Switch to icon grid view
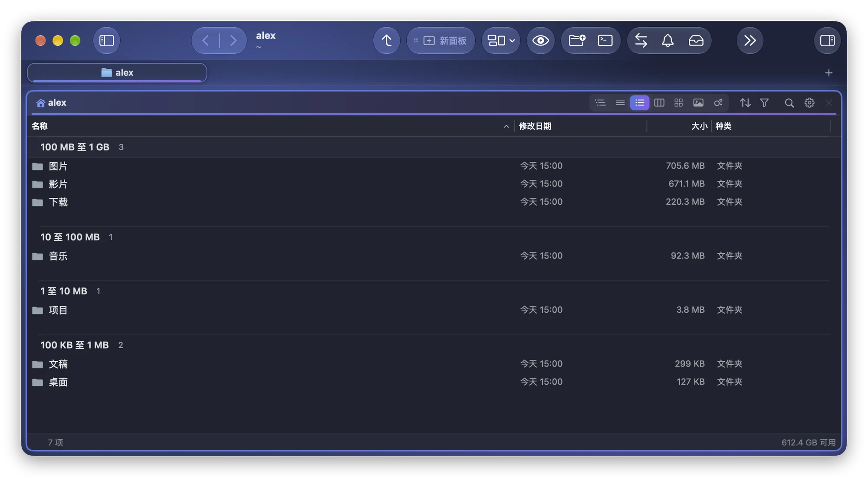The height and width of the screenshot is (477, 868). pos(679,103)
